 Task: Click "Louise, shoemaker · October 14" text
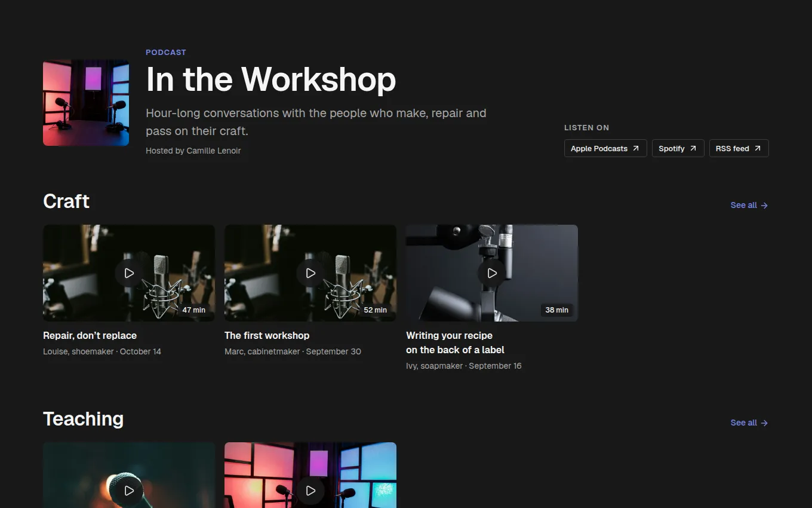pyautogui.click(x=102, y=351)
